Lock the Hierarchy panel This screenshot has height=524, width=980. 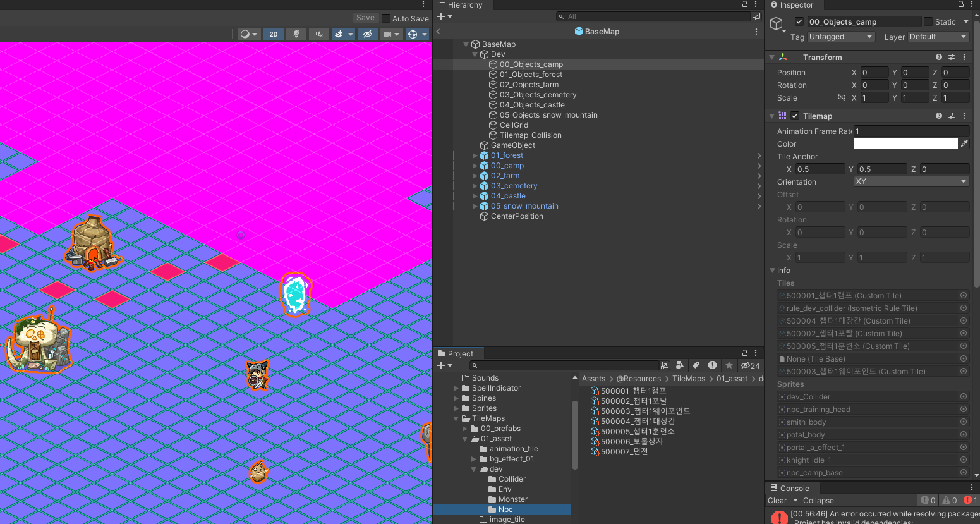coord(745,4)
